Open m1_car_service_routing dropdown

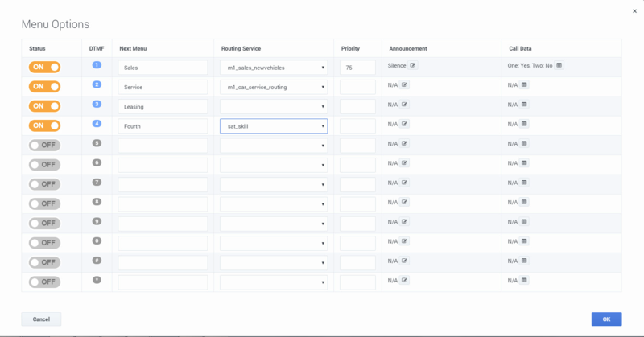[273, 87]
